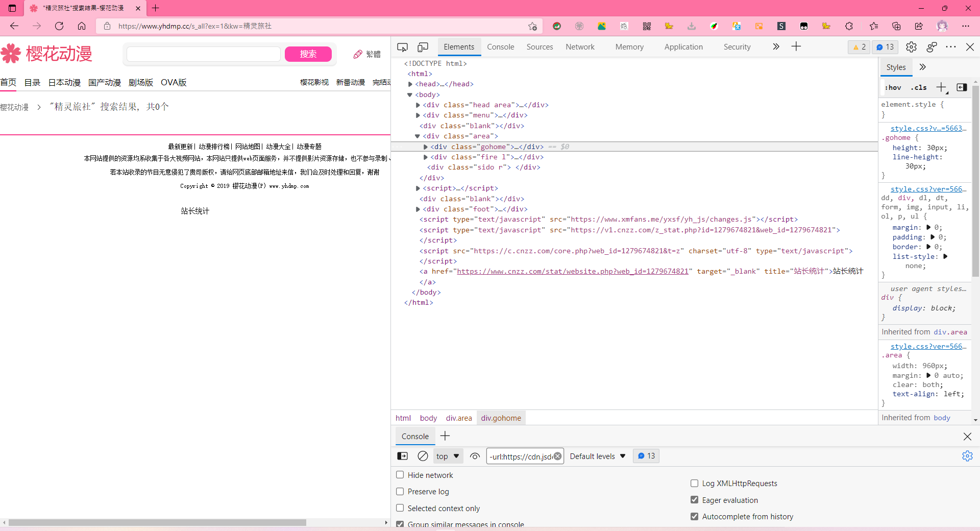Select the inspect element picker icon

(402, 47)
